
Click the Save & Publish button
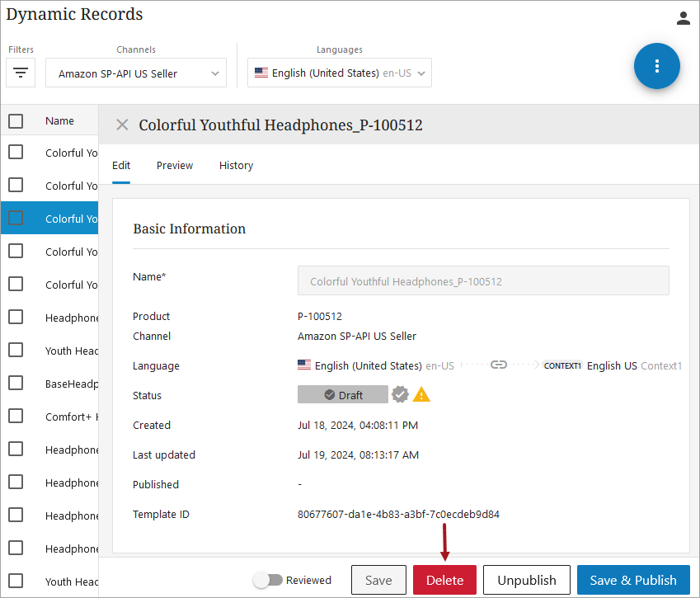pyautogui.click(x=633, y=580)
